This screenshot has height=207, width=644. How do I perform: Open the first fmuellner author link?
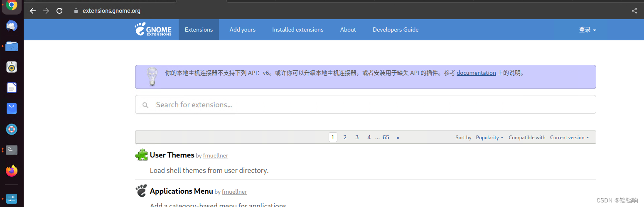(x=216, y=156)
